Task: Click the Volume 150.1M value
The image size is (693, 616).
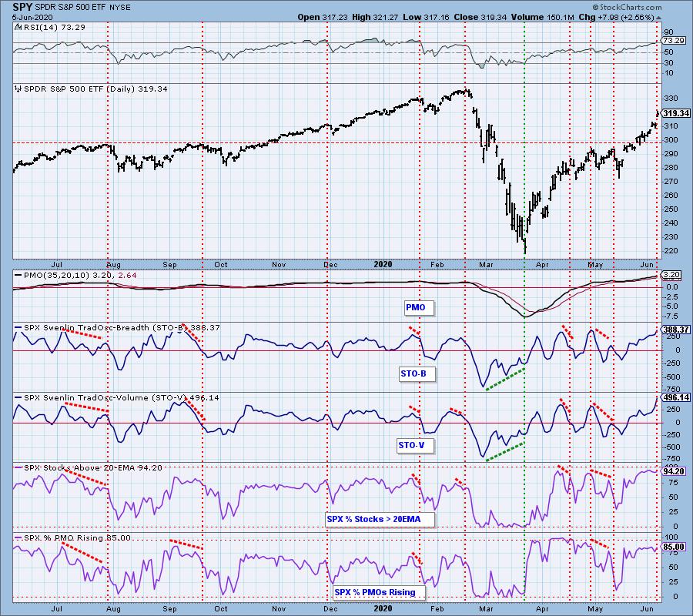Action: [x=543, y=17]
